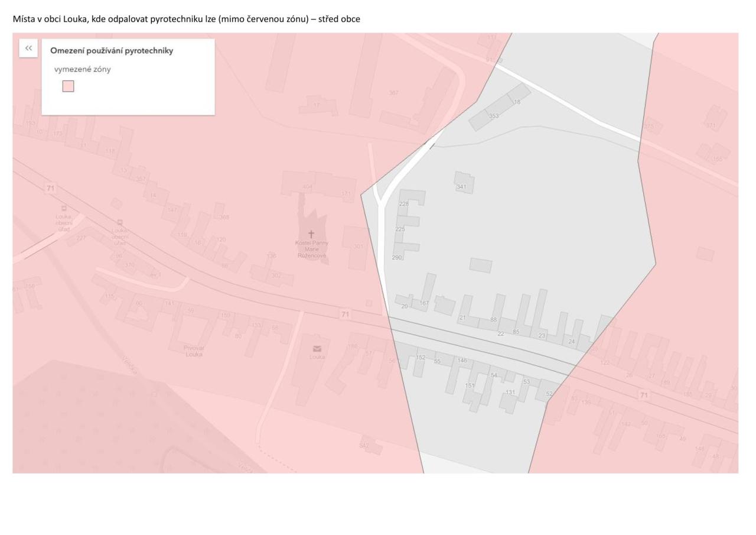Click building number 151 in the grey zone
Image resolution: width=756 pixels, height=535 pixels.
(470, 385)
